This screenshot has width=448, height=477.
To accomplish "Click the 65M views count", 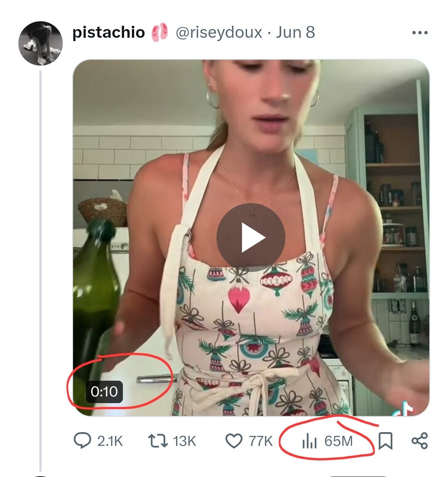I will click(338, 441).
